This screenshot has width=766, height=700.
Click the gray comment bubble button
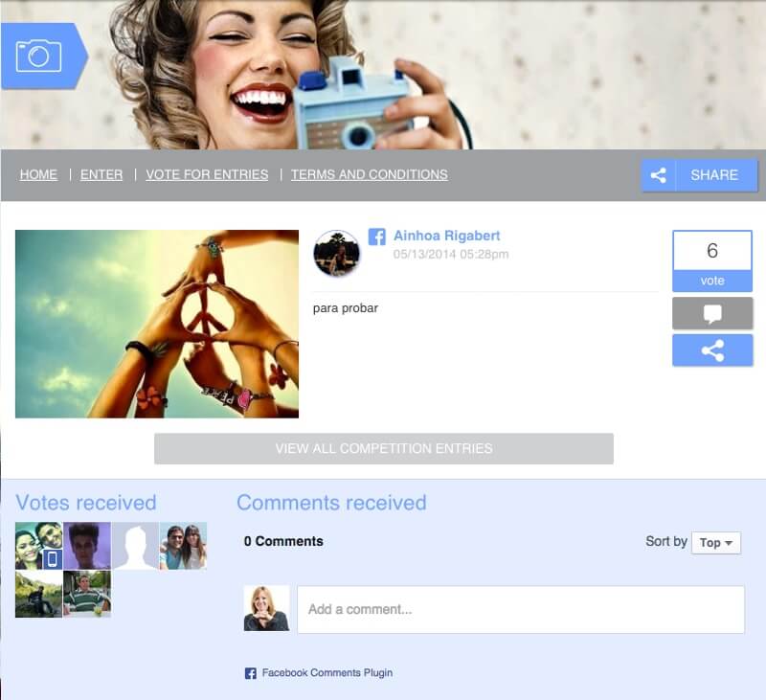[712, 313]
